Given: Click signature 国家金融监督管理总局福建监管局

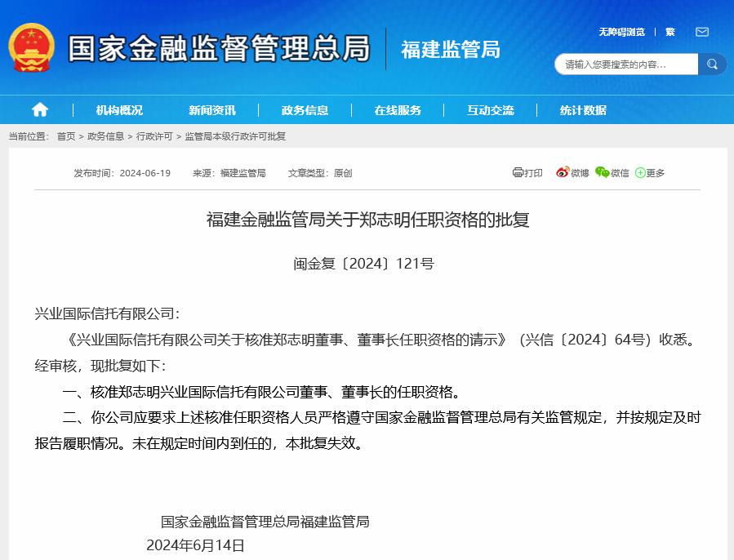Looking at the screenshot, I should click(265, 522).
